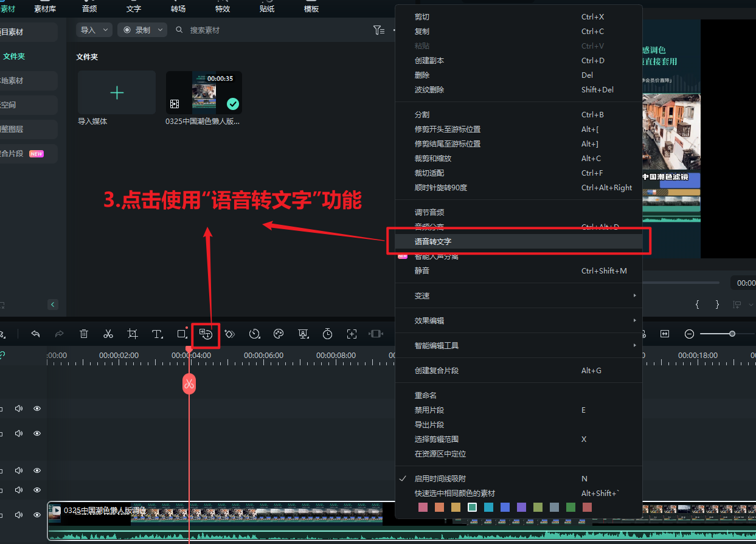Screen dimensions: 756x544
Task: Open the 变速 submenu arrow
Action: tap(634, 296)
